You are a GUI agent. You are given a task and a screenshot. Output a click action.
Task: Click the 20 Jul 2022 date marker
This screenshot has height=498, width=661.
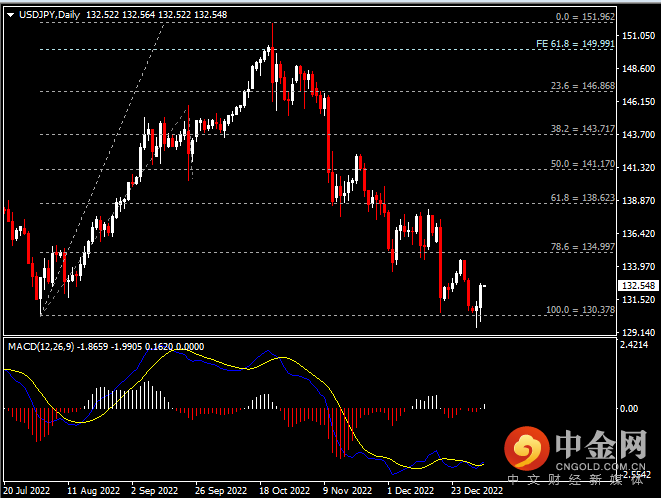[27, 491]
